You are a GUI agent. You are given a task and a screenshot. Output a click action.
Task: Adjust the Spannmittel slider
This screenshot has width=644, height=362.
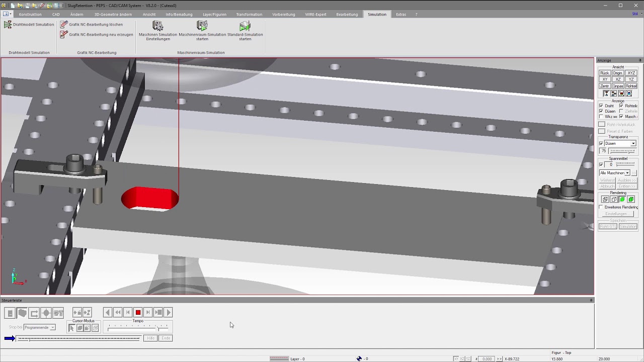tap(626, 164)
